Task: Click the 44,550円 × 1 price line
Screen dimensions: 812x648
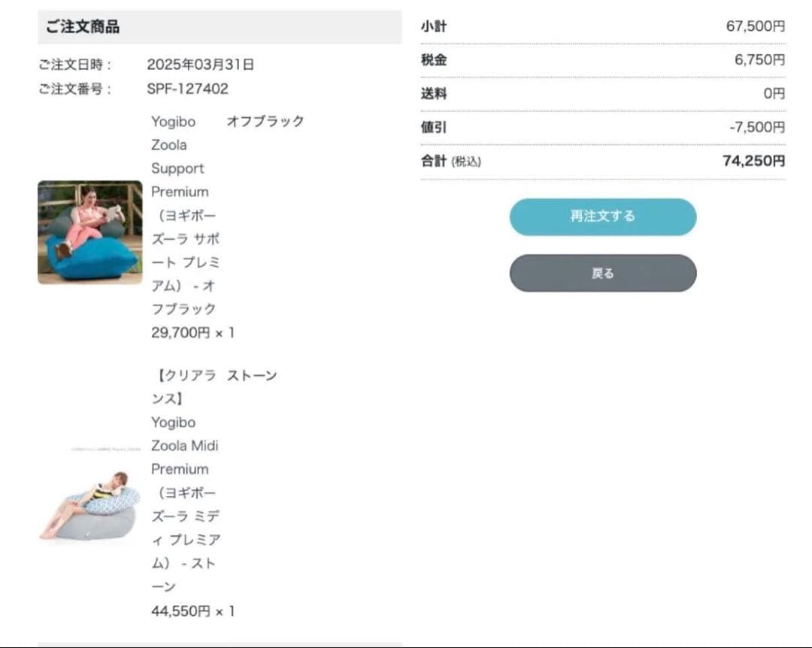Action: coord(192,611)
